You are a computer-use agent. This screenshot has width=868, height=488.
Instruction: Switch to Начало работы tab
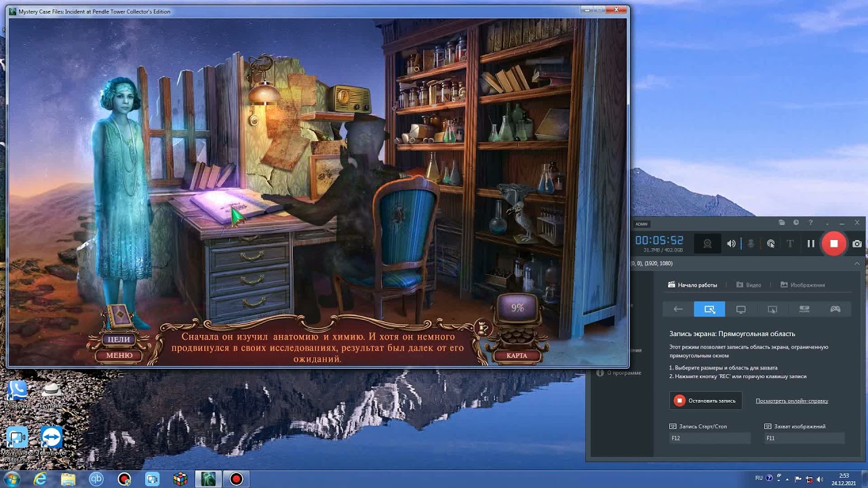pos(692,285)
